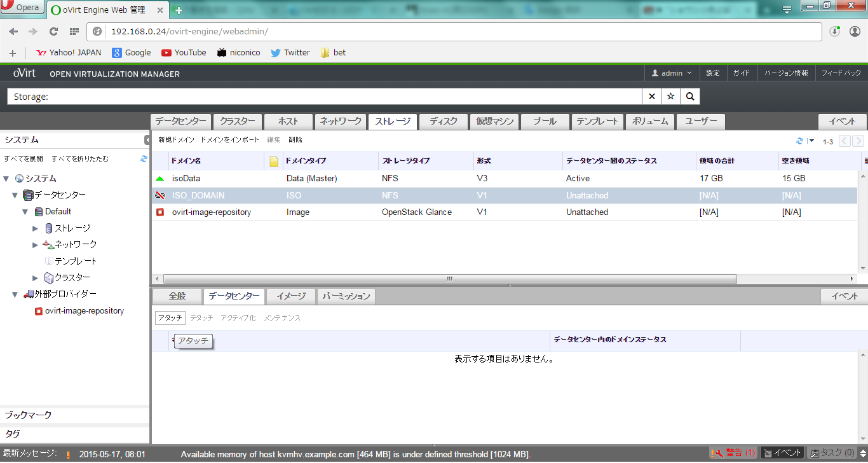Open テンプレート main tab

pos(597,121)
